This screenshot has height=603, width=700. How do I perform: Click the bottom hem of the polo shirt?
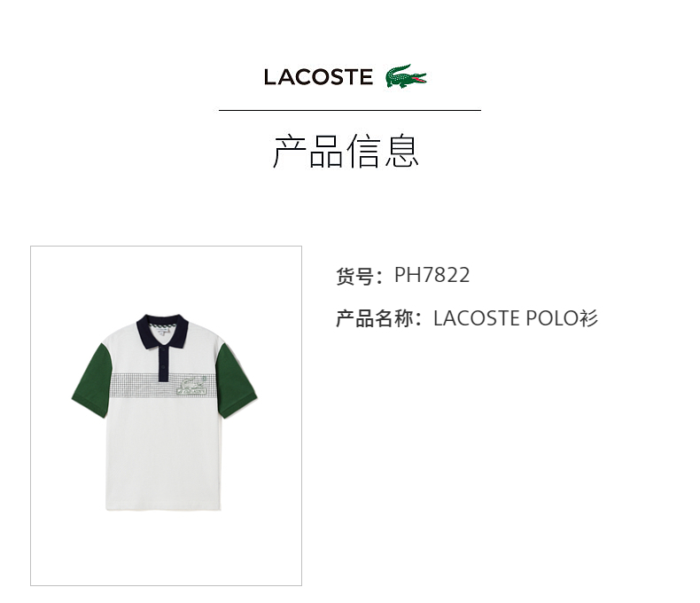(163, 507)
